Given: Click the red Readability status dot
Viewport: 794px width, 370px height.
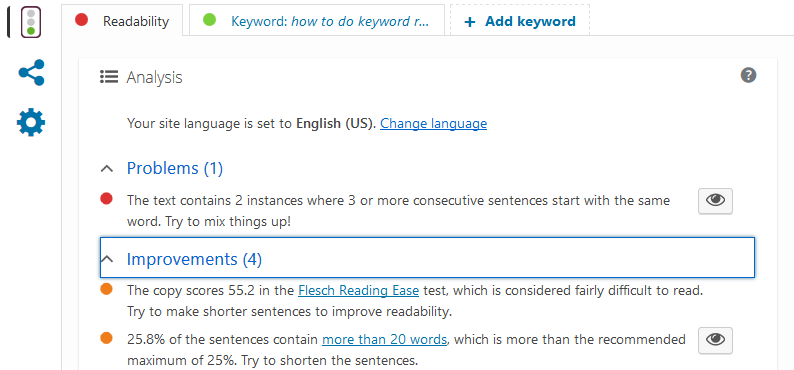Looking at the screenshot, I should tap(82, 20).
